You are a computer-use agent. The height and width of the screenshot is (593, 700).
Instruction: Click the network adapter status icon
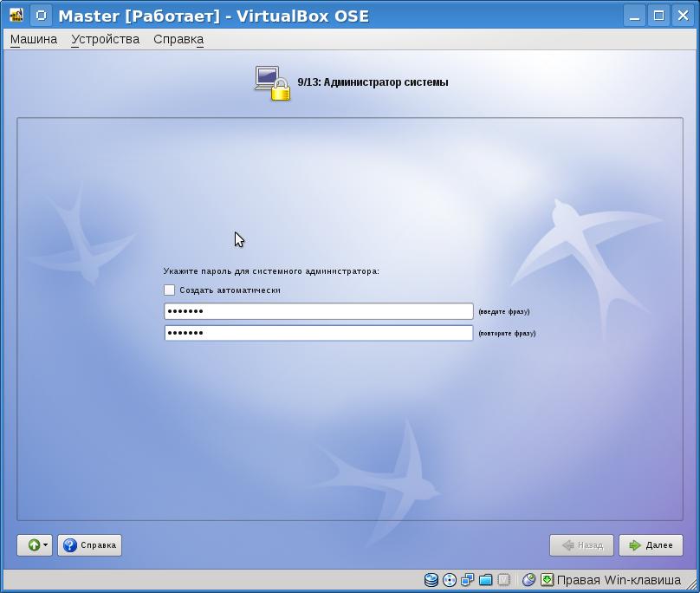467,580
